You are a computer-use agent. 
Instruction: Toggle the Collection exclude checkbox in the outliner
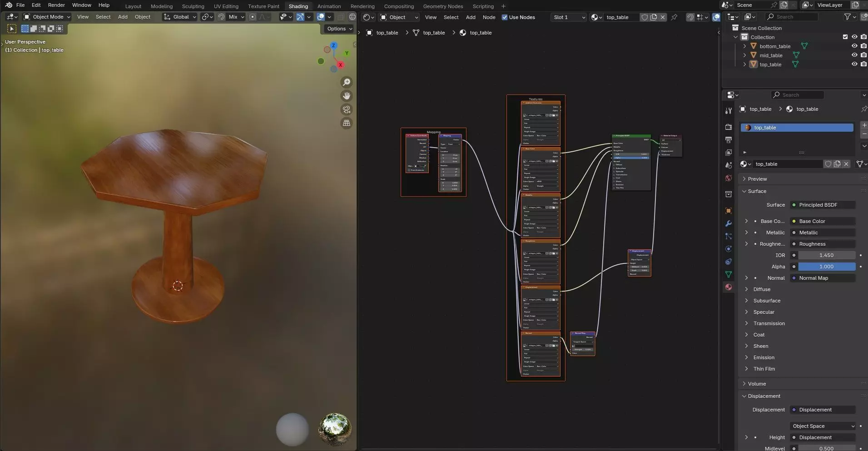(845, 37)
